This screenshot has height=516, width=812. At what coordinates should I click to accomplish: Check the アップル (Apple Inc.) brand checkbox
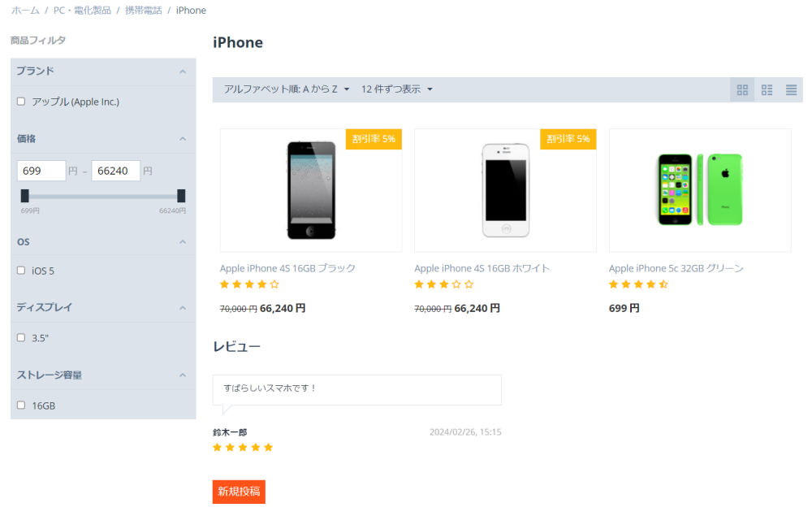pos(21,102)
